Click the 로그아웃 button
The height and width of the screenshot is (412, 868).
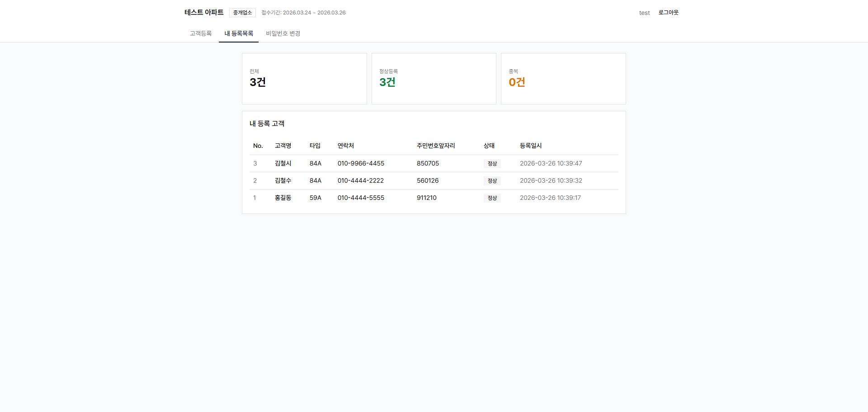click(668, 12)
